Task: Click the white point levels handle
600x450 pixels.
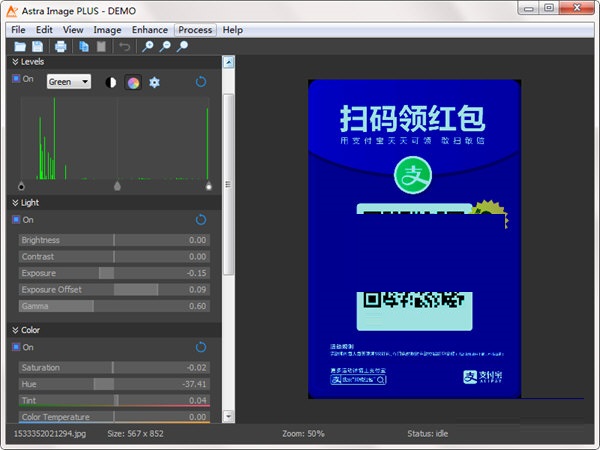Action: (209, 186)
